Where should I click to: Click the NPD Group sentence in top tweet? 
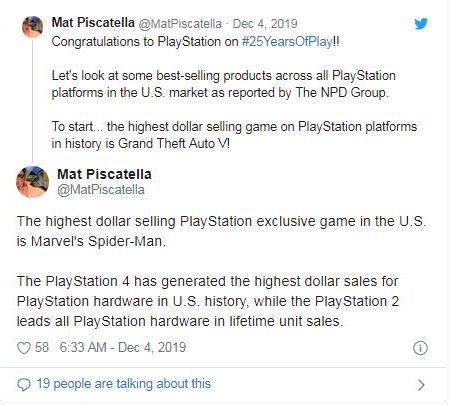(224, 84)
